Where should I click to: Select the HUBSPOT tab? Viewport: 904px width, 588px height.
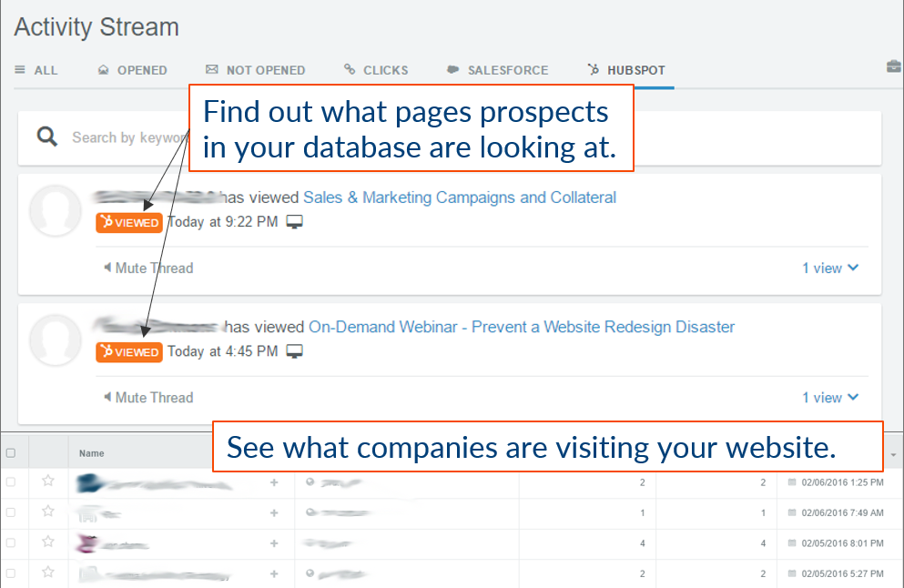coord(626,70)
